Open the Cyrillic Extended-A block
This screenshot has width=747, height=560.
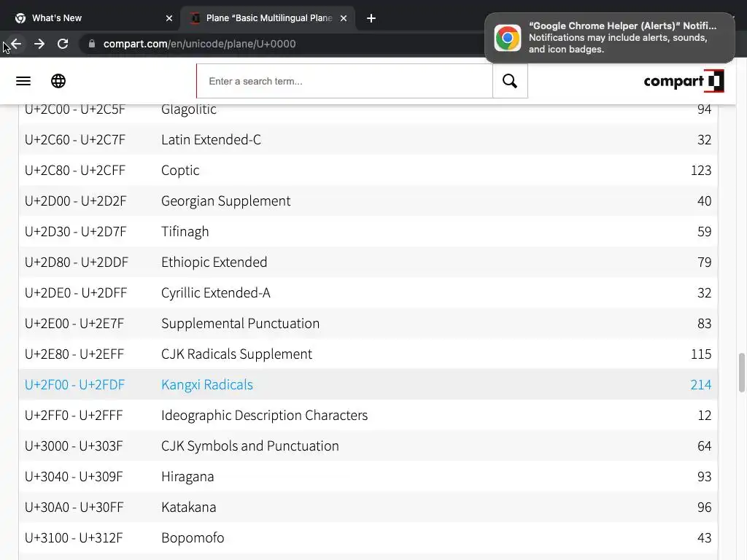(x=215, y=293)
